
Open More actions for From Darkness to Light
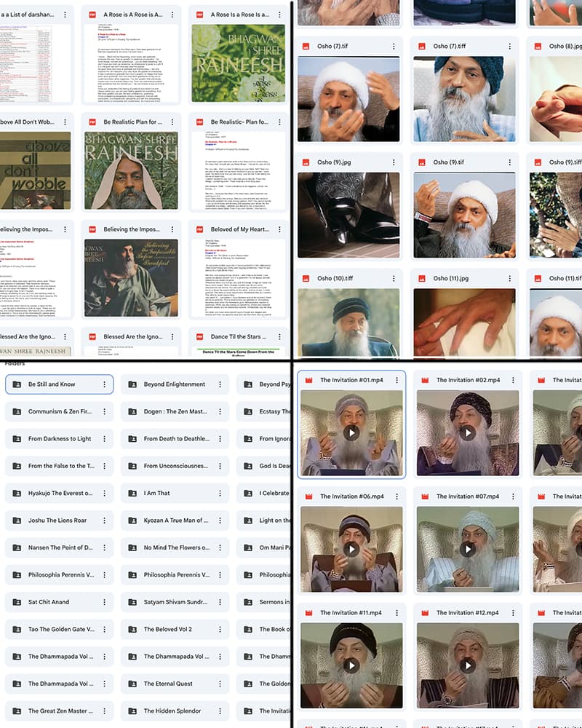click(x=105, y=439)
